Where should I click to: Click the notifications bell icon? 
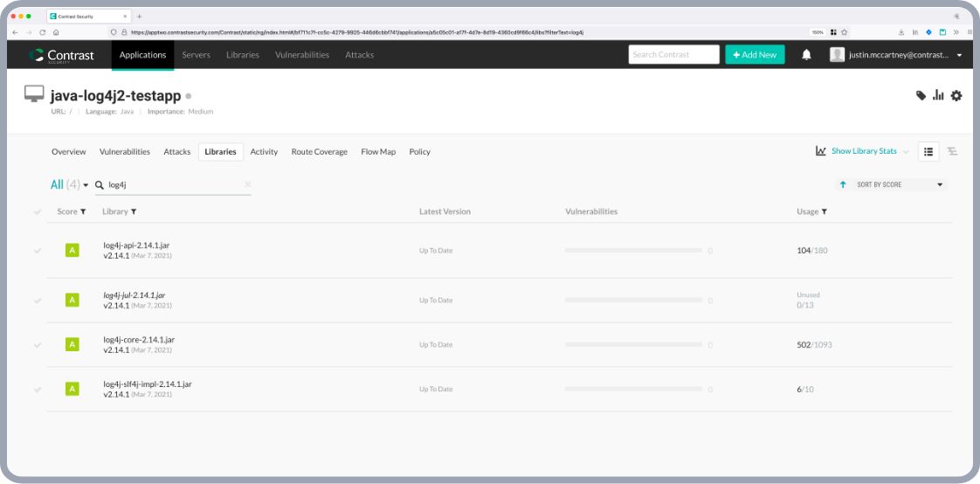click(806, 54)
